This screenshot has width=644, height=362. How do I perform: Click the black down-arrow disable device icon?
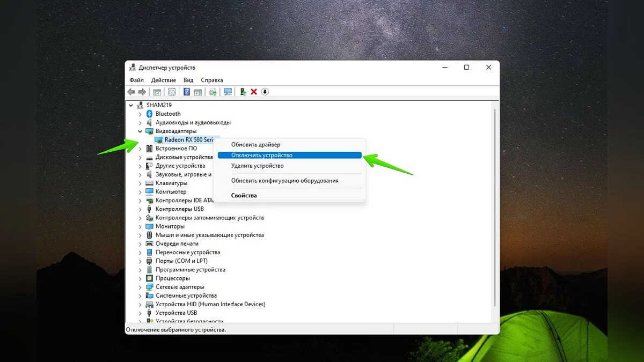click(265, 92)
